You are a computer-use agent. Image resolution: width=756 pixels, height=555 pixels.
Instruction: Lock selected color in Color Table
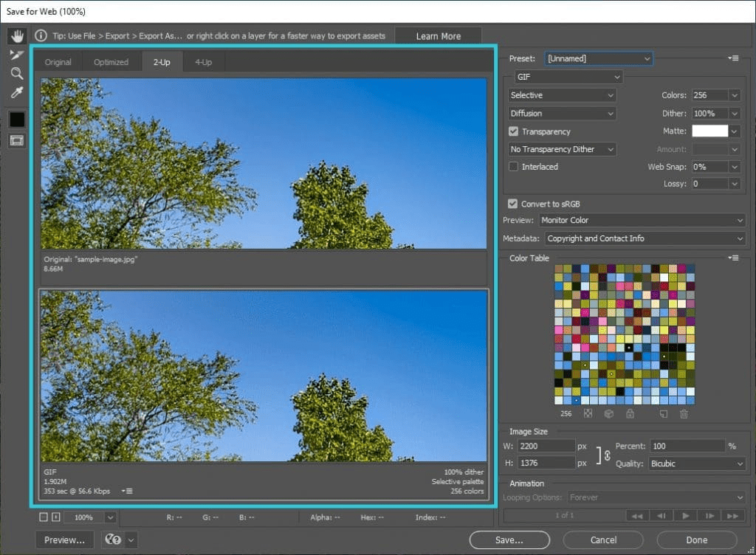(630, 414)
